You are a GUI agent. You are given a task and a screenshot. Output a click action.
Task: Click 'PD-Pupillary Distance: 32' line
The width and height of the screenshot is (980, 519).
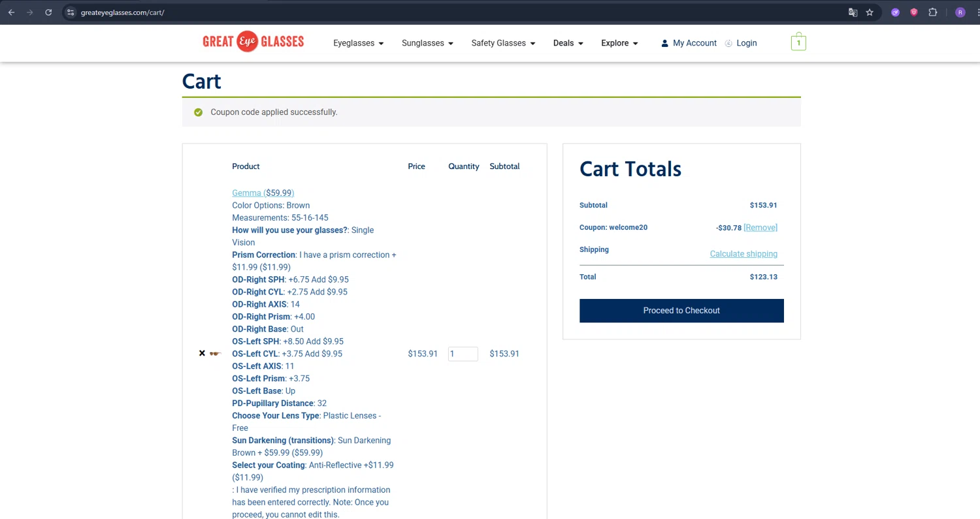pyautogui.click(x=279, y=403)
